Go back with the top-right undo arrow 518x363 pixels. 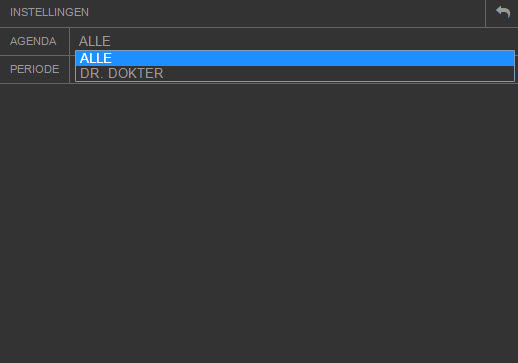(x=503, y=12)
